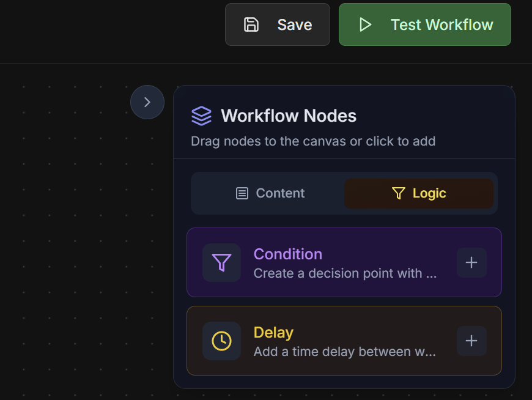
Task: Click an empty spot on the dotted canvas
Action: point(73,245)
